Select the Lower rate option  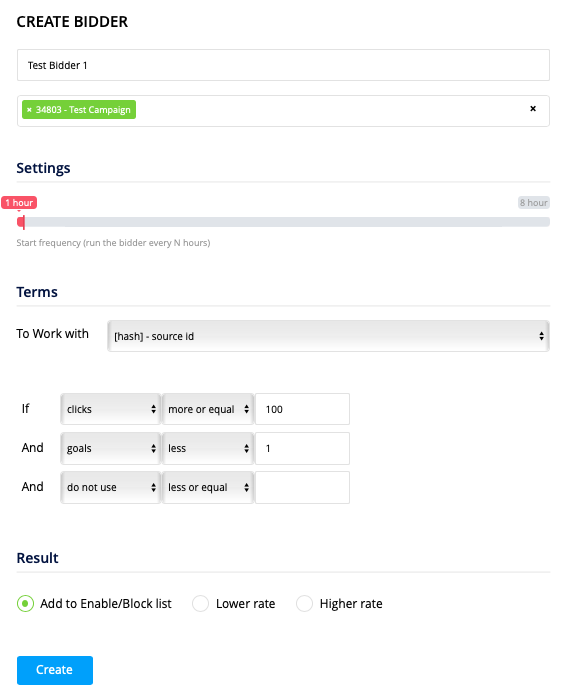200,604
